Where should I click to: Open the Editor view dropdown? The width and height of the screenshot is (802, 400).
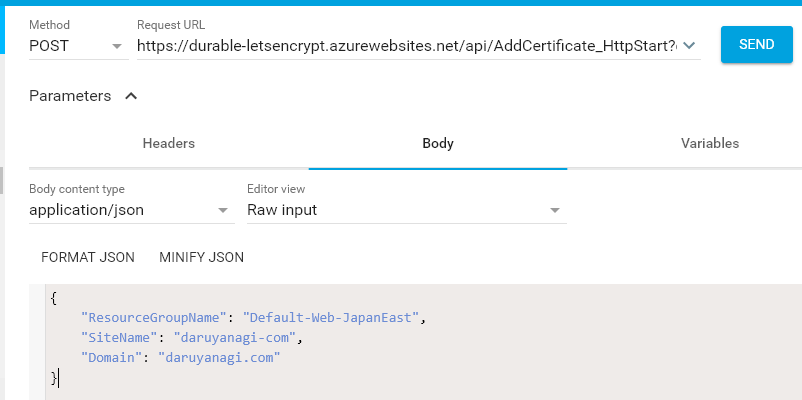[x=405, y=210]
